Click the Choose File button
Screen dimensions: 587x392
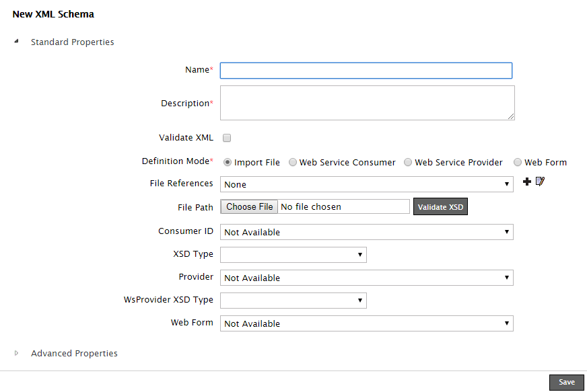coord(250,206)
